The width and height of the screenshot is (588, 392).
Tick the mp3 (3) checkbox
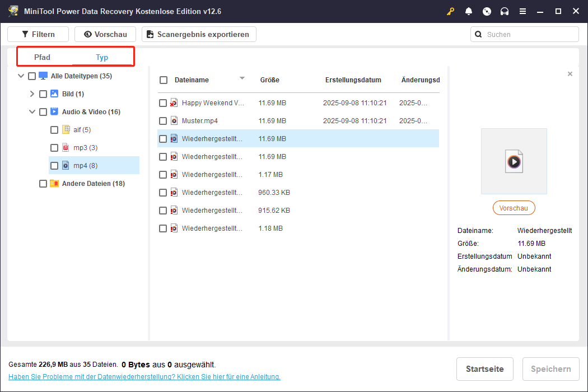[54, 148]
